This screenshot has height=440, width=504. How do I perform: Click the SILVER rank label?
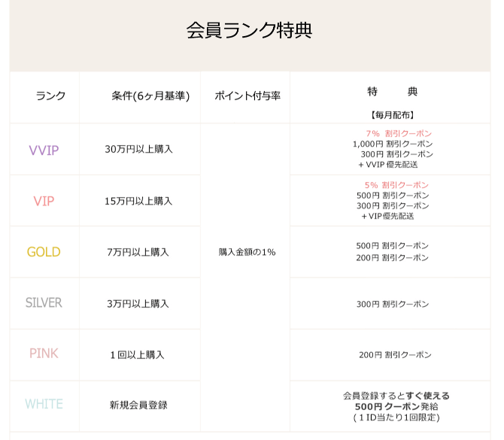[x=44, y=303]
